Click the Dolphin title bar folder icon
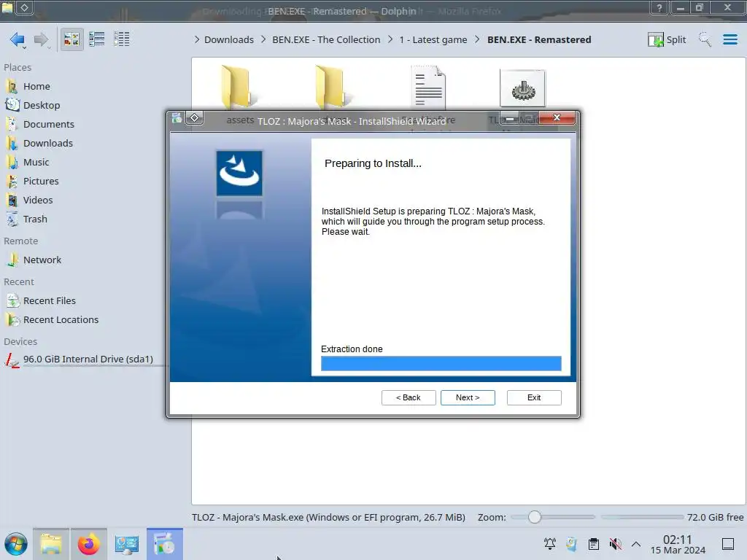The width and height of the screenshot is (747, 560). pyautogui.click(x=7, y=7)
